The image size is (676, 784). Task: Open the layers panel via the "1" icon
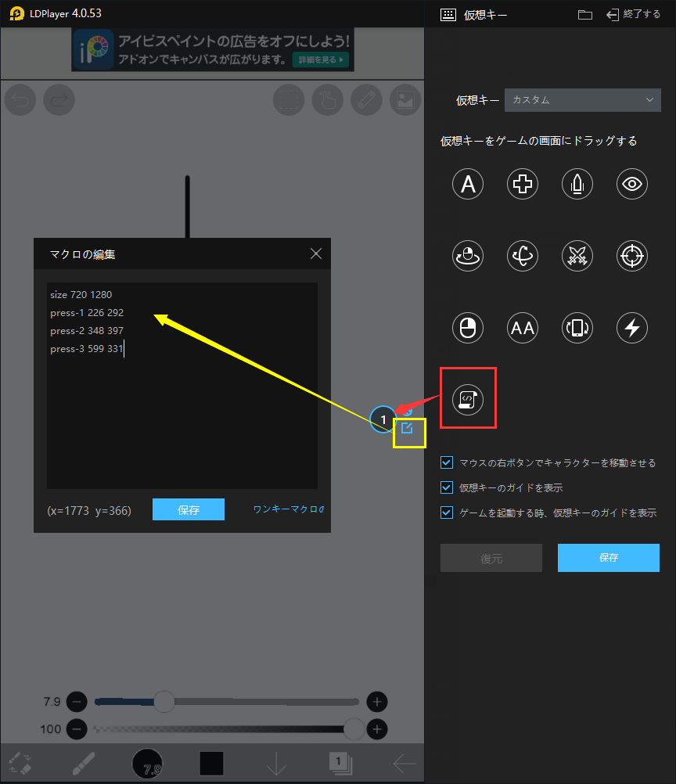[x=340, y=763]
